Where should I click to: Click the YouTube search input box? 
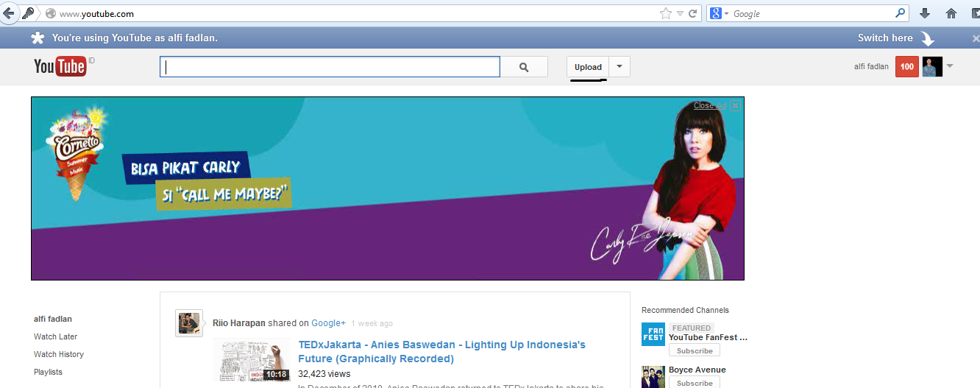click(330, 67)
